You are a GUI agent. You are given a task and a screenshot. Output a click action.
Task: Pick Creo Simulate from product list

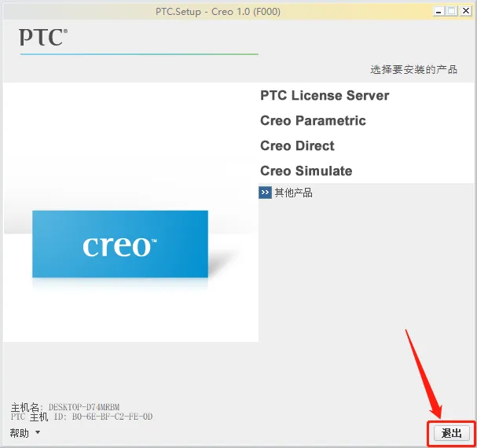point(306,171)
